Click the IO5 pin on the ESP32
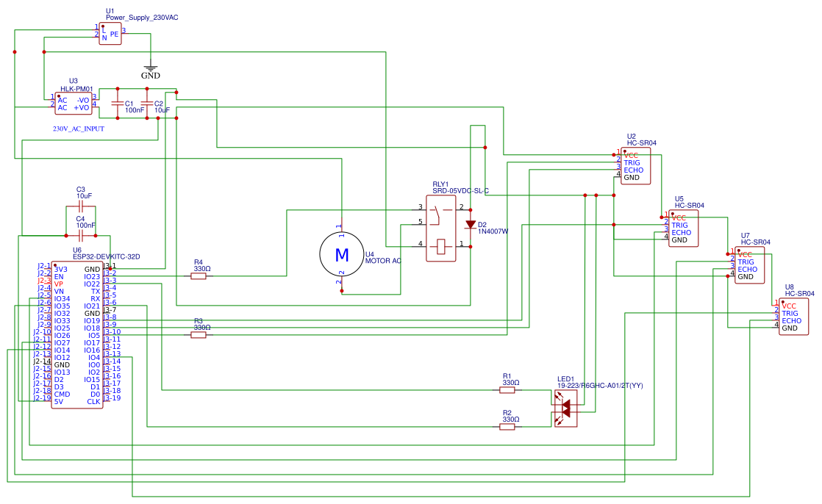 coord(94,335)
